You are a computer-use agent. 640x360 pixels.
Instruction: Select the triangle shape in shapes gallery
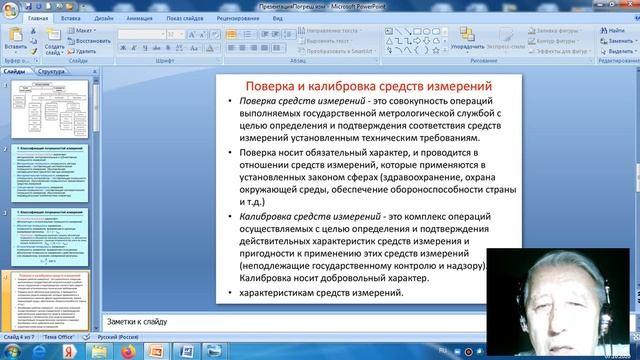pos(389,41)
